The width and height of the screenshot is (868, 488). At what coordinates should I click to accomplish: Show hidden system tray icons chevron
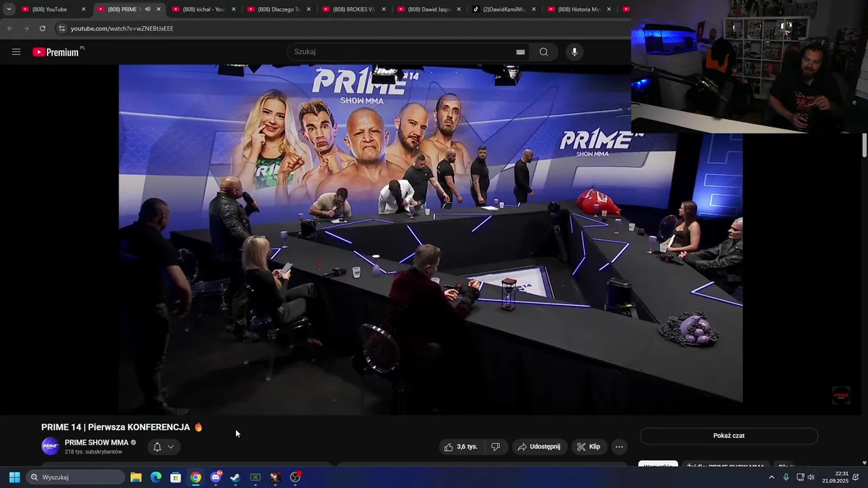click(771, 477)
